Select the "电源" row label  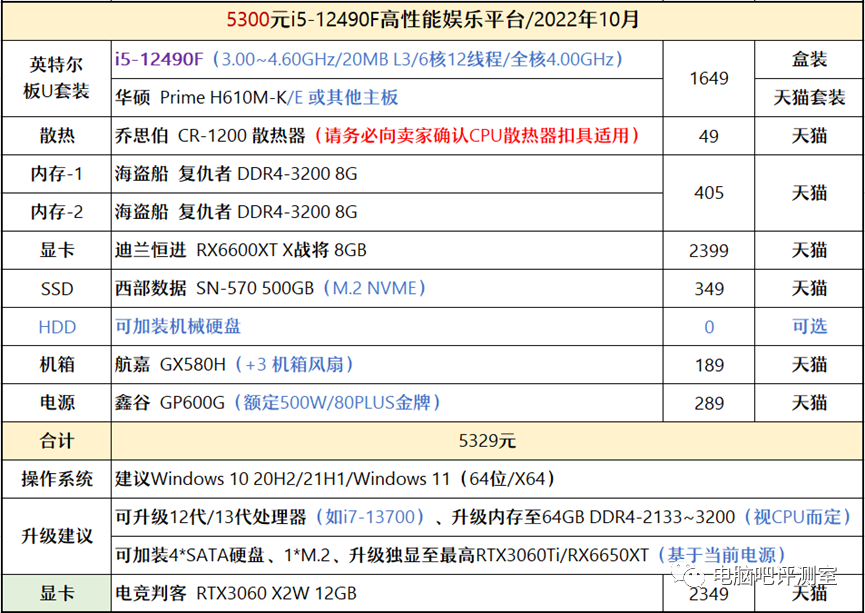(56, 403)
